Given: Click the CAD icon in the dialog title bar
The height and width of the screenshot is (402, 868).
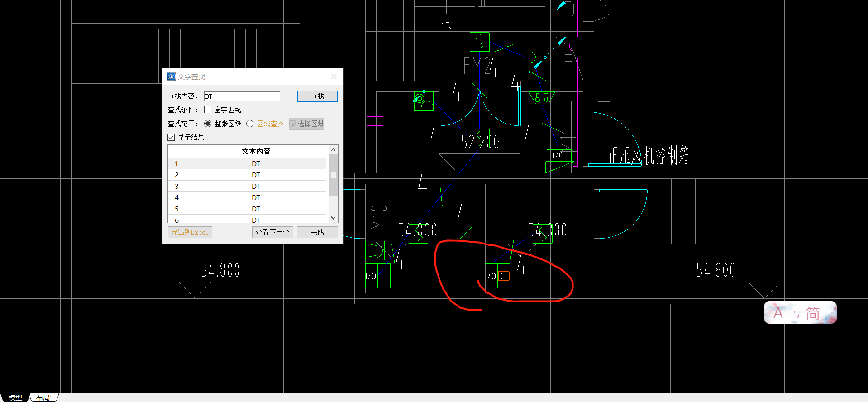Looking at the screenshot, I should (171, 77).
